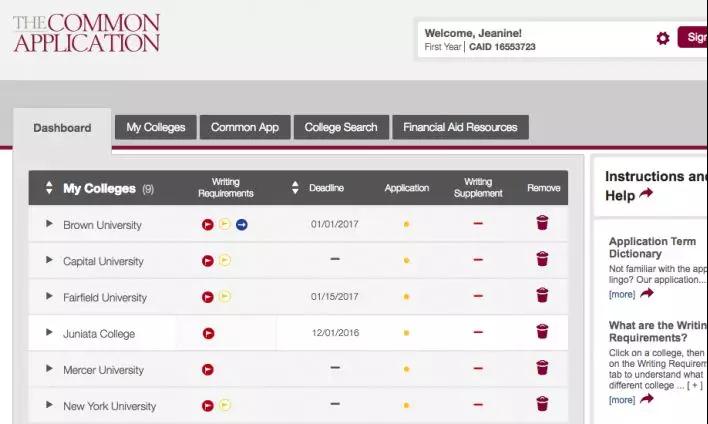
Task: Sort list by My Colleges column
Action: (48, 188)
